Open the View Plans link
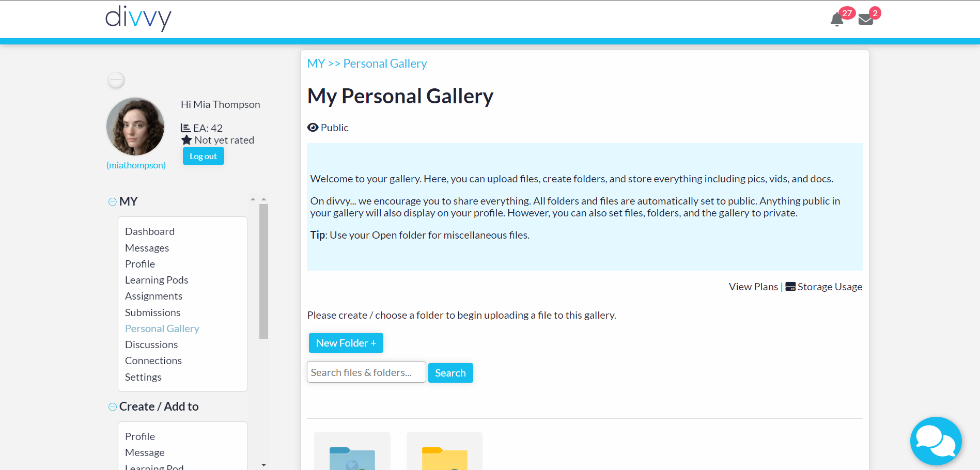The height and width of the screenshot is (470, 980). coord(753,287)
